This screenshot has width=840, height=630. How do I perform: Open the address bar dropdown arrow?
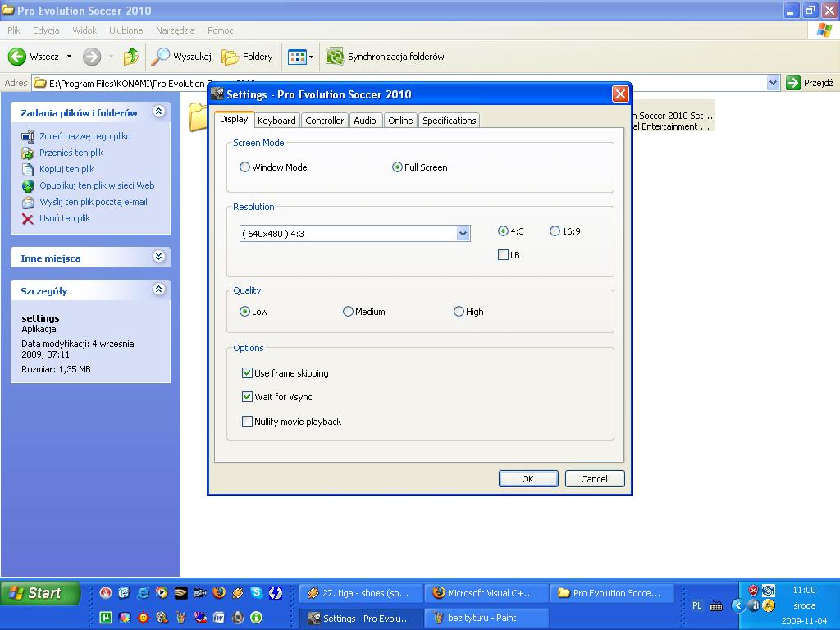pos(773,83)
